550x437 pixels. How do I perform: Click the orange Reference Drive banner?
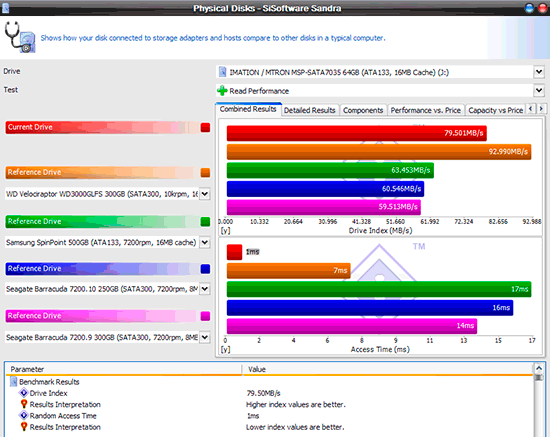coord(102,173)
